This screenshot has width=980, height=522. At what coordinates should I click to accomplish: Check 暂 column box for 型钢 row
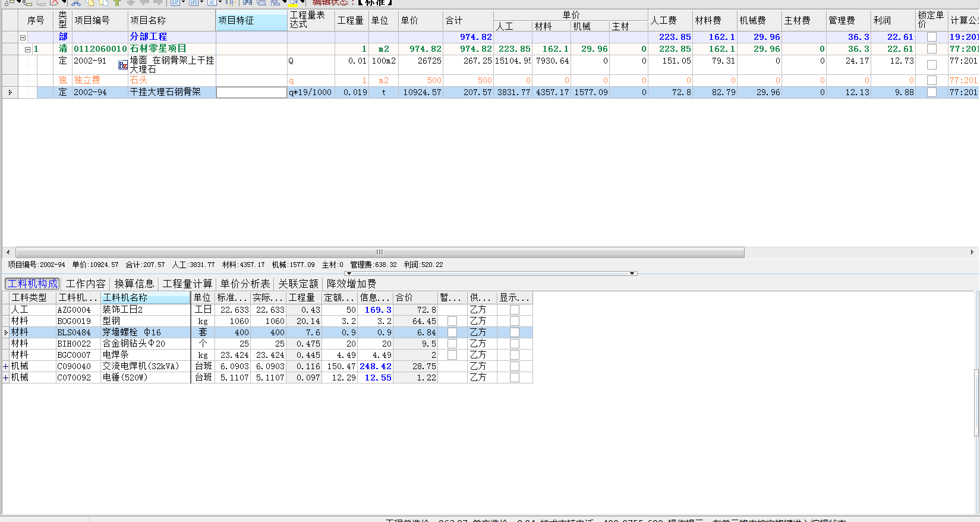click(x=452, y=321)
